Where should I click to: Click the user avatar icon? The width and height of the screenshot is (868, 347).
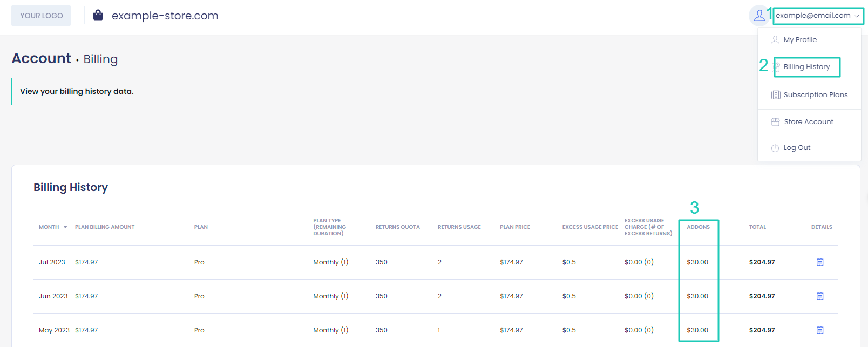coord(759,16)
